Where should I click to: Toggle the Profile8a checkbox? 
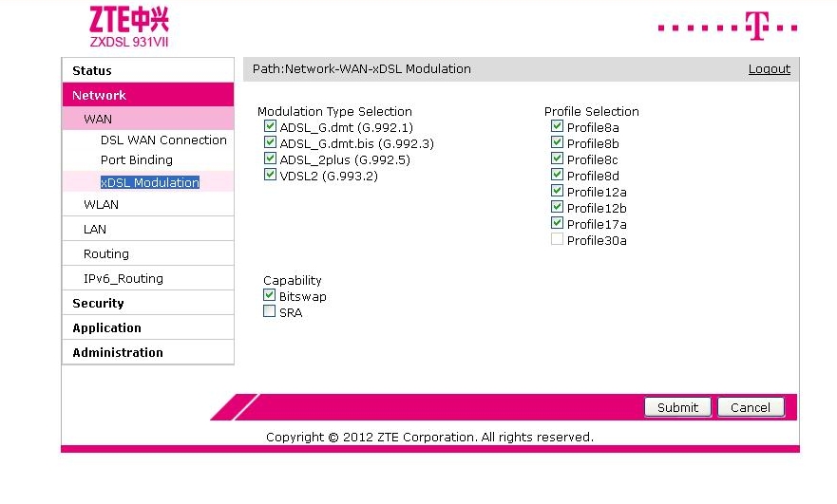pos(557,127)
